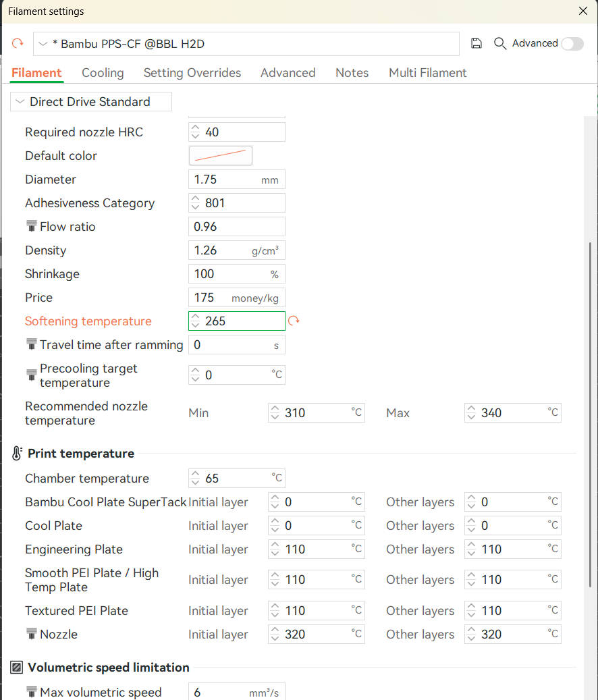Click the Print temperature thermometer icon
This screenshot has width=598, height=700.
tap(17, 453)
